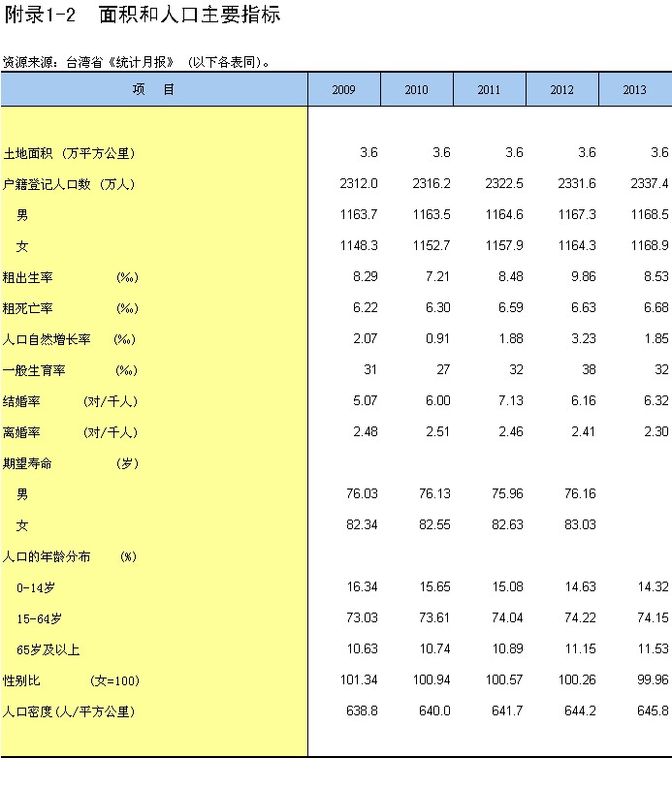Click male population 1163.7 cell
This screenshot has height=789, width=672.
tap(359, 215)
